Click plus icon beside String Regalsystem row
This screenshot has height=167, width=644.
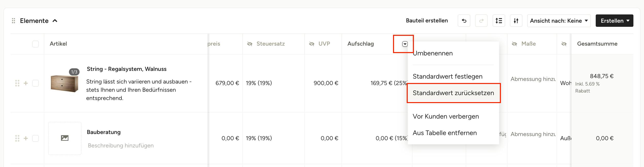click(26, 83)
